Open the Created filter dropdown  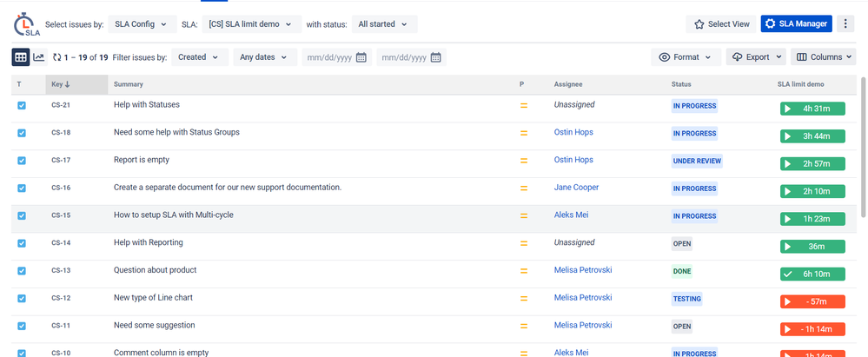tap(200, 57)
